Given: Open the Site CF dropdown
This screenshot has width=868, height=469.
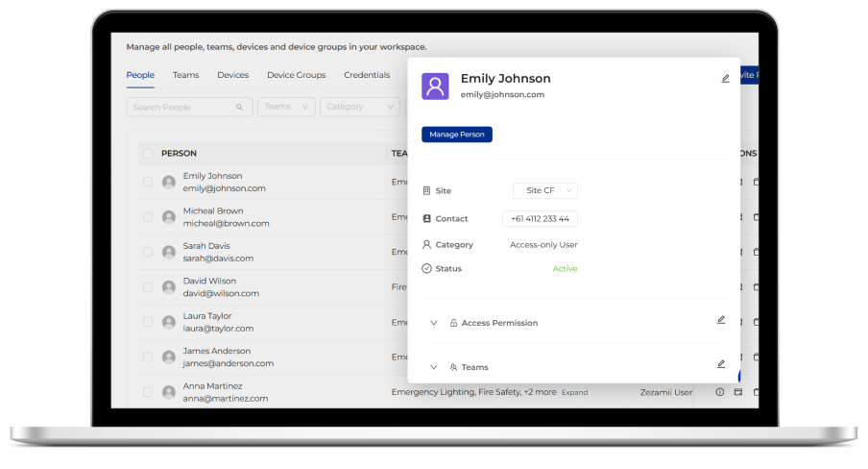Looking at the screenshot, I should click(544, 190).
